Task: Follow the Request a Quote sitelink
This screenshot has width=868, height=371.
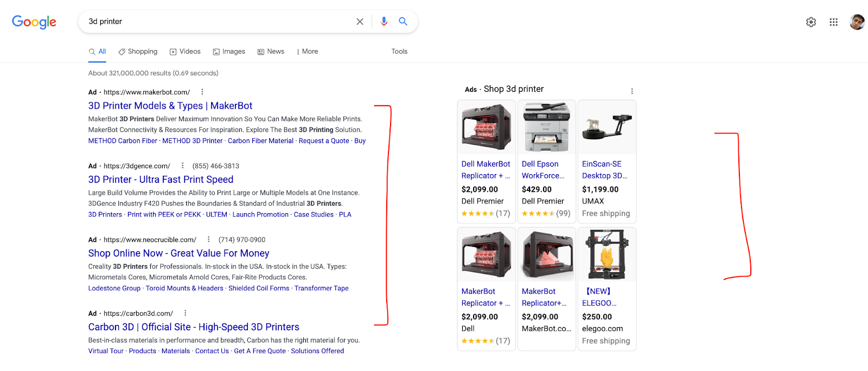Action: pos(324,141)
